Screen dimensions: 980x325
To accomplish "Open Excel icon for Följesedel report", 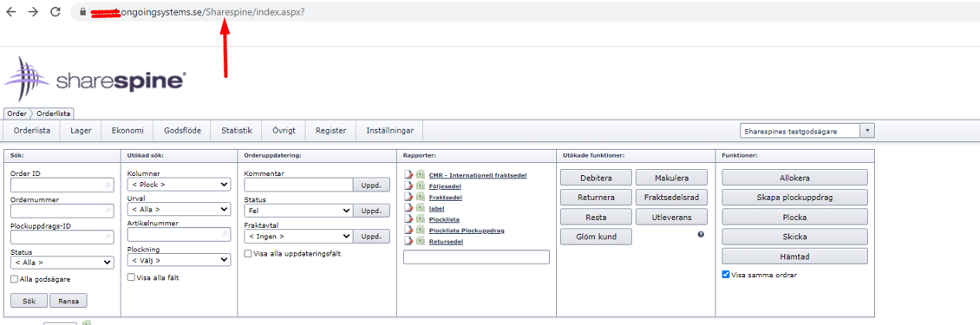I will click(x=421, y=186).
